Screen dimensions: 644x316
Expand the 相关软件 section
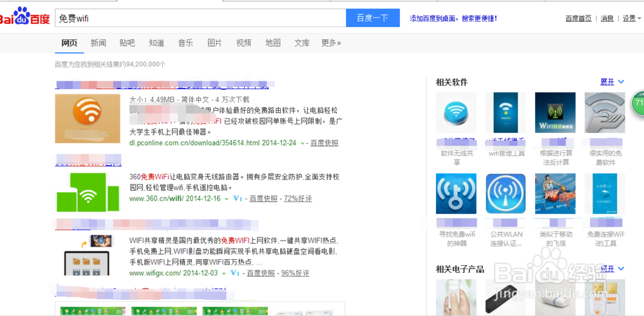[612, 82]
